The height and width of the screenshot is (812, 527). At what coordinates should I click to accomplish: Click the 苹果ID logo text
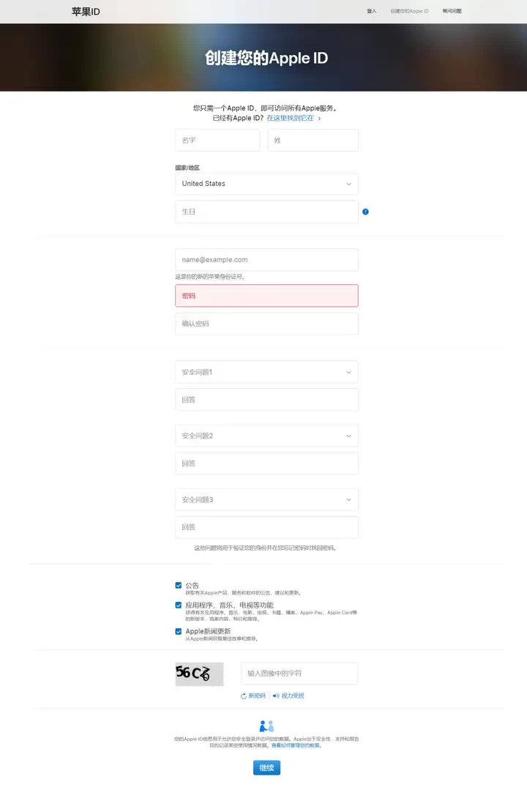pos(86,12)
